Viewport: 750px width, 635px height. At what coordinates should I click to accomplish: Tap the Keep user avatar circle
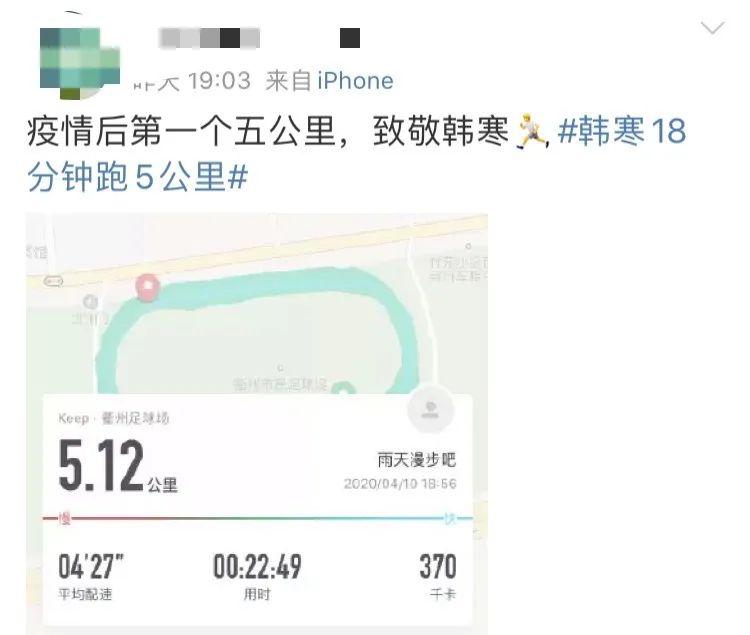[430, 410]
